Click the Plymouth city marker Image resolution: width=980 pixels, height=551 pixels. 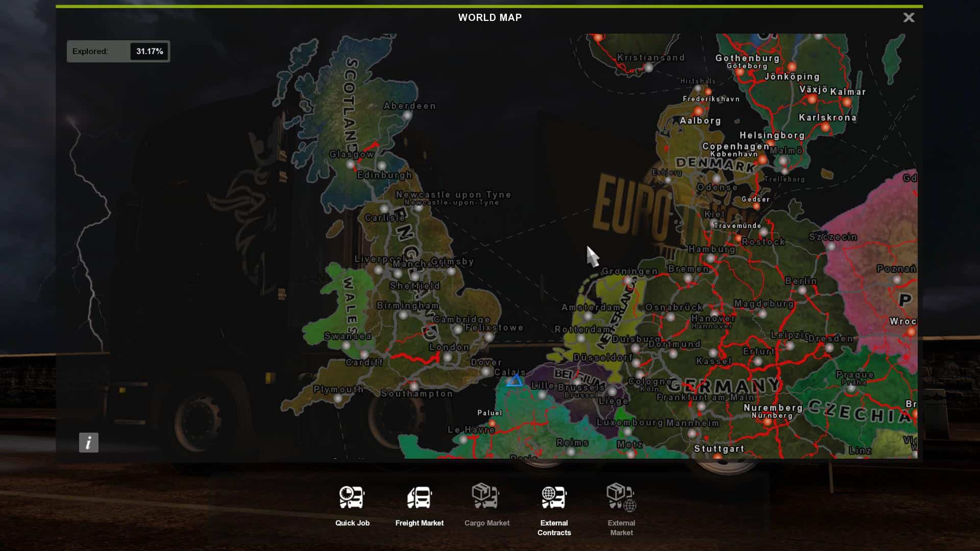coord(338,398)
